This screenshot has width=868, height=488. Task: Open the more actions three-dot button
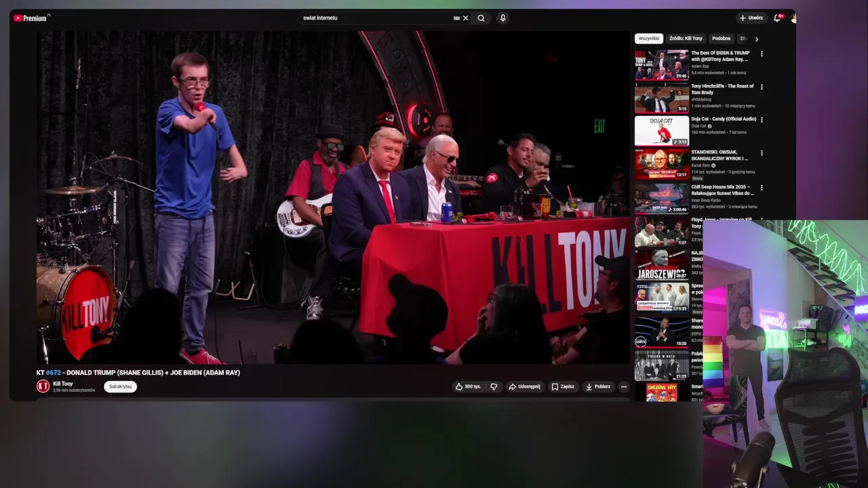tap(624, 386)
